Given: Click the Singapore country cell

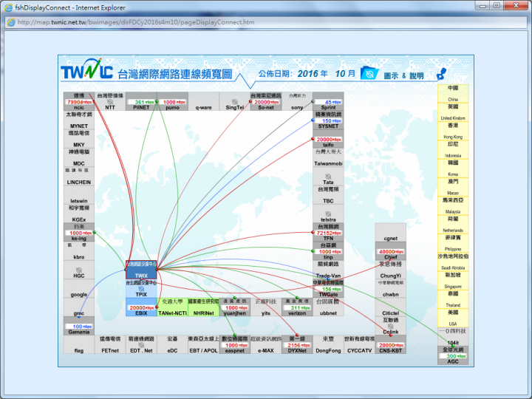Looking at the screenshot, I should tap(453, 280).
